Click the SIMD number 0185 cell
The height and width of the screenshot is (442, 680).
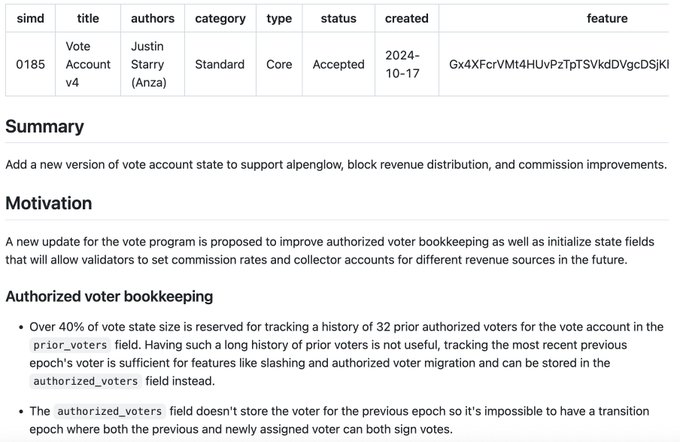point(30,64)
